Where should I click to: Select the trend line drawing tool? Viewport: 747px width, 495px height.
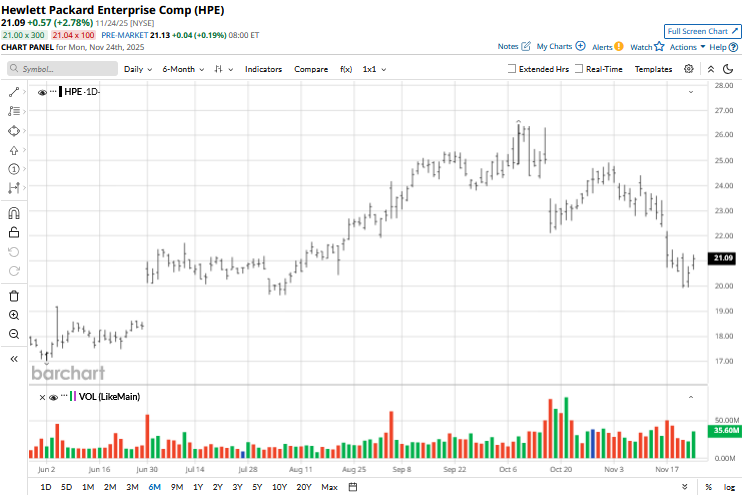click(14, 91)
